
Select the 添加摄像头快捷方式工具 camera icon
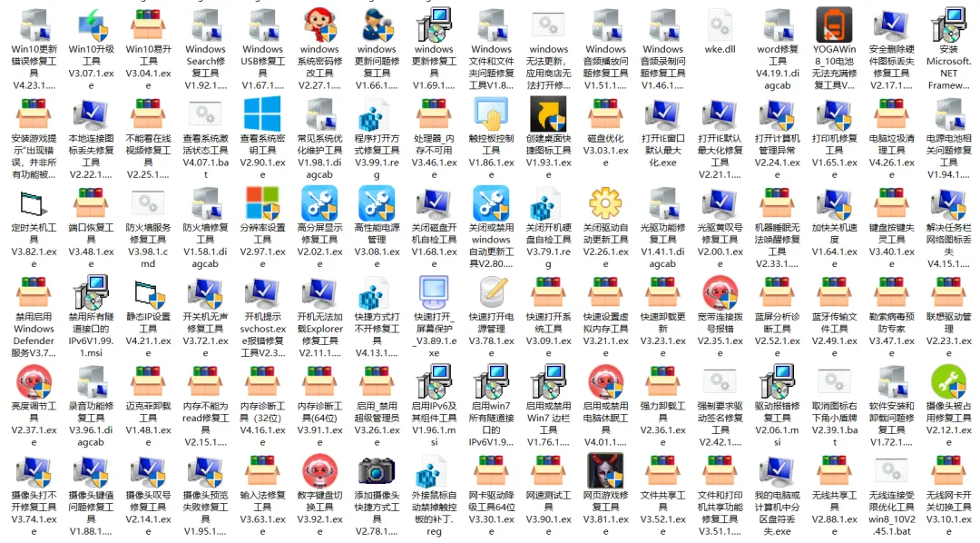[377, 471]
